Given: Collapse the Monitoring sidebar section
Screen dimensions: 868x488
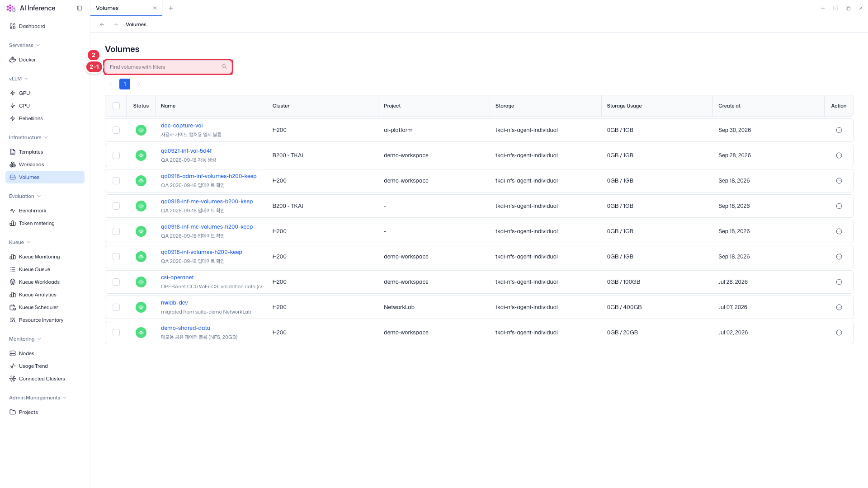Looking at the screenshot, I should tap(25, 339).
